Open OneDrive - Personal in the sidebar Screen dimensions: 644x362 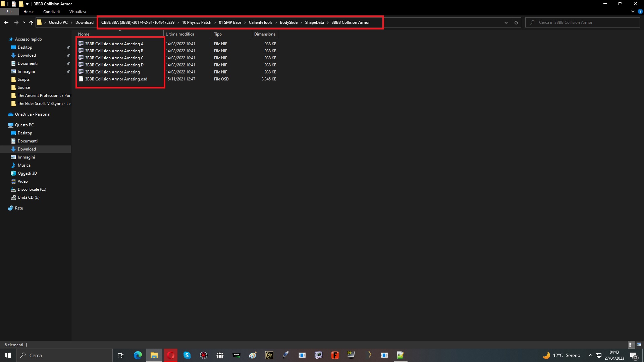33,114
